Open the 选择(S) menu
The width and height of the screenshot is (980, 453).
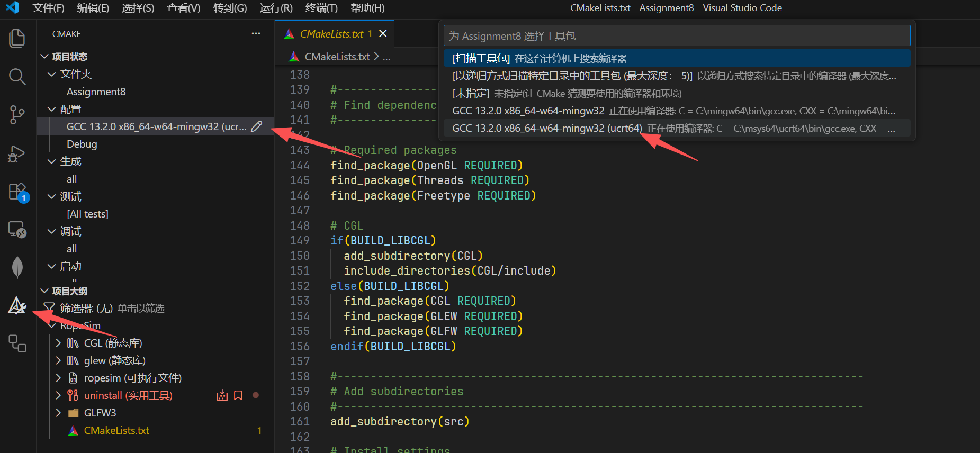[x=138, y=8]
